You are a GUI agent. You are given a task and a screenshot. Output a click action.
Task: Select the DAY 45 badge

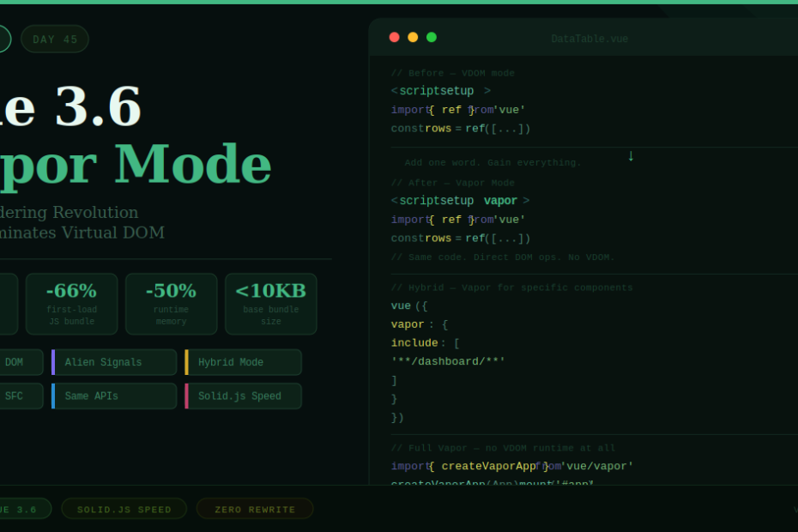(x=55, y=39)
